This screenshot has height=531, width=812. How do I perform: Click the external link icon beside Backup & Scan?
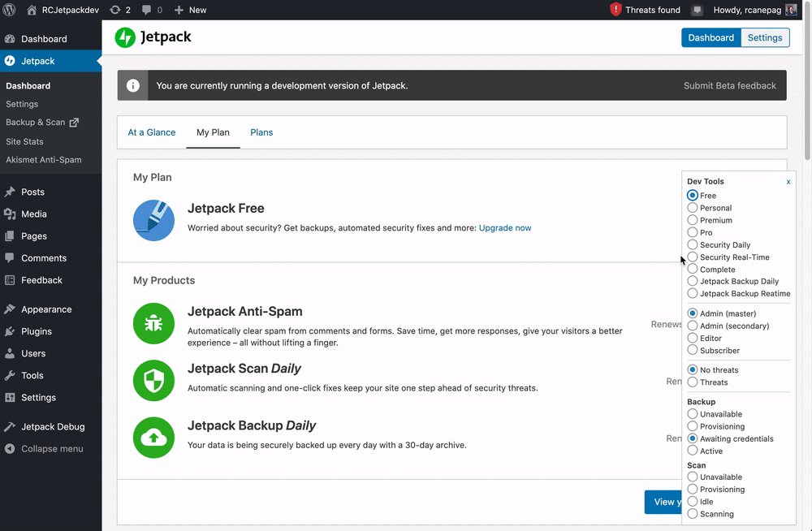coord(74,123)
